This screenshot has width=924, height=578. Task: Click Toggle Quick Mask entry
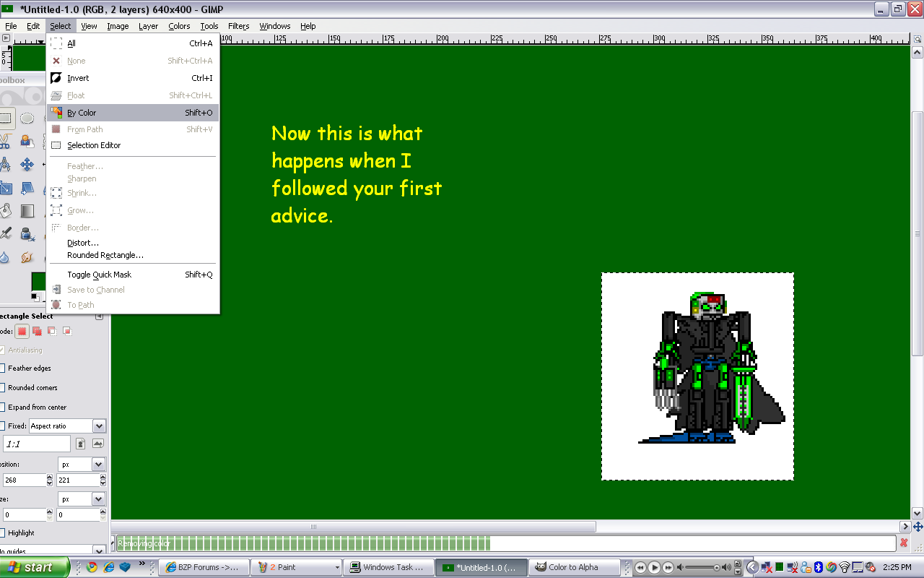pyautogui.click(x=133, y=275)
